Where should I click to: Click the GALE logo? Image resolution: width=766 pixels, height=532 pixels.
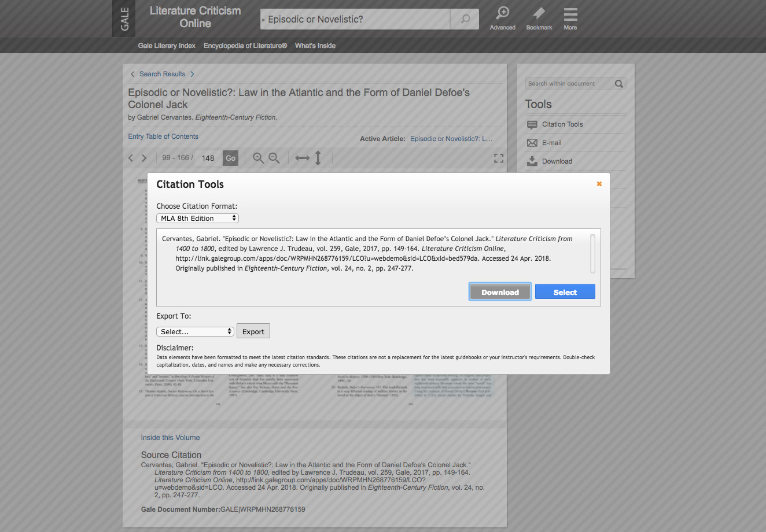click(124, 19)
